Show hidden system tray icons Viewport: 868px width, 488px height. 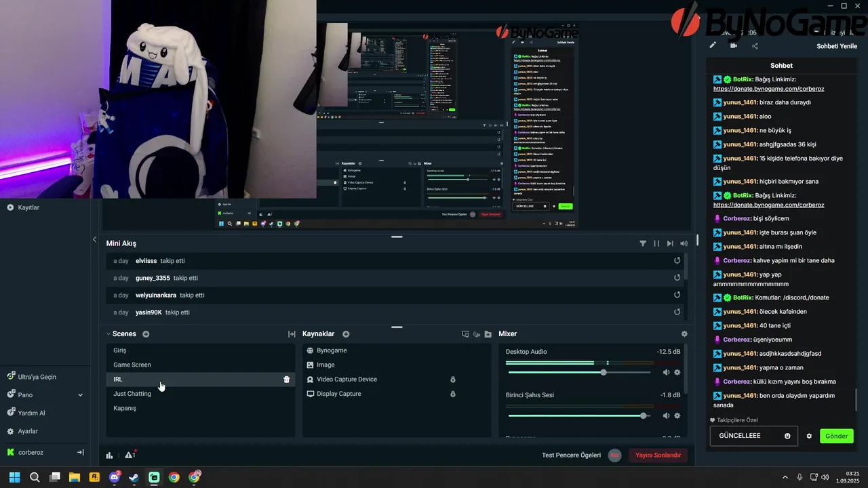[785, 477]
